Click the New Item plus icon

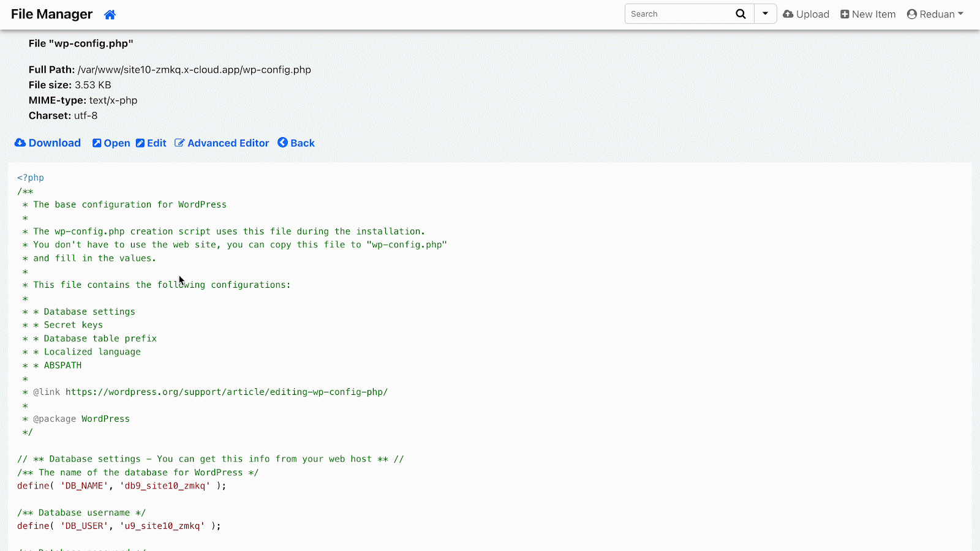(x=844, y=13)
